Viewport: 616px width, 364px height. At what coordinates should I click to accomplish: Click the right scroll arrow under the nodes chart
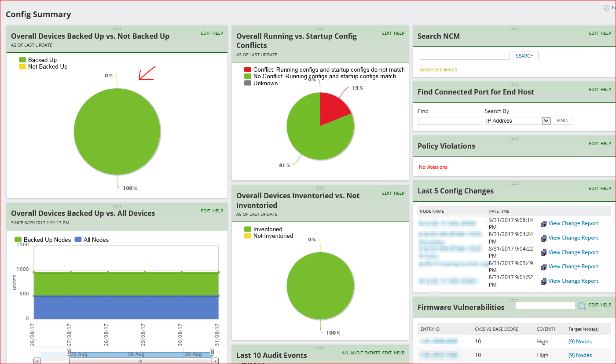point(215,361)
